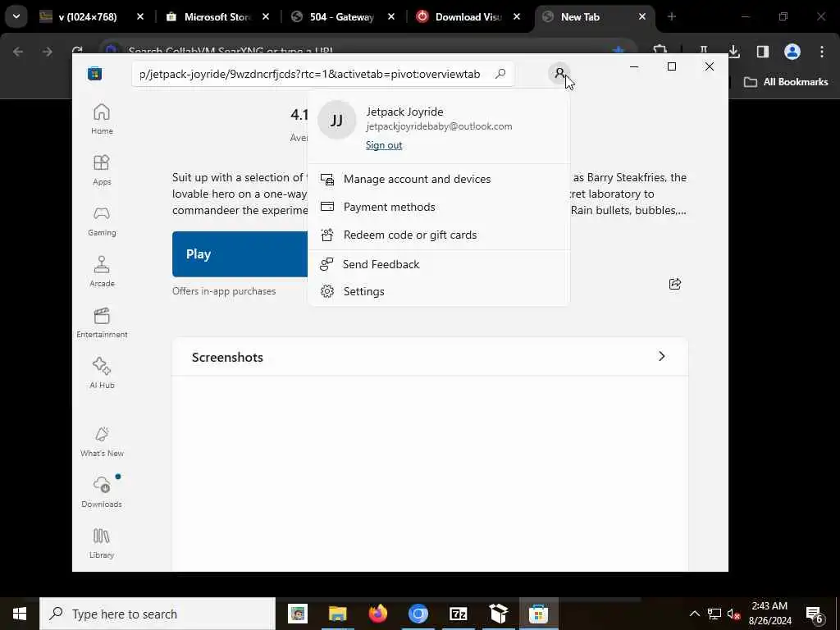Switch to 504 - Gateway browser tab
This screenshot has width=840, height=630.
coord(341,17)
